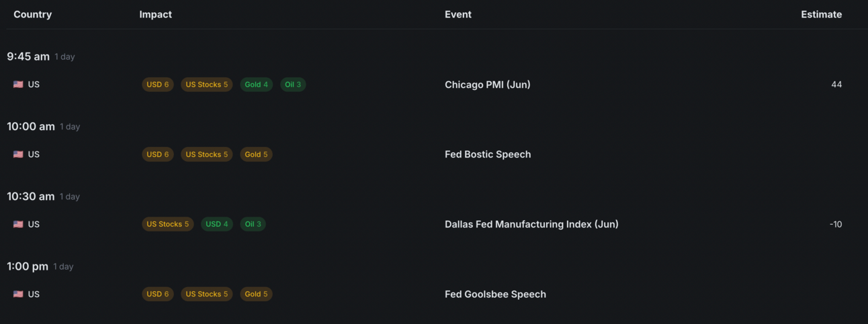This screenshot has width=868, height=324.
Task: Click Gold 4 impact badge
Action: (256, 85)
